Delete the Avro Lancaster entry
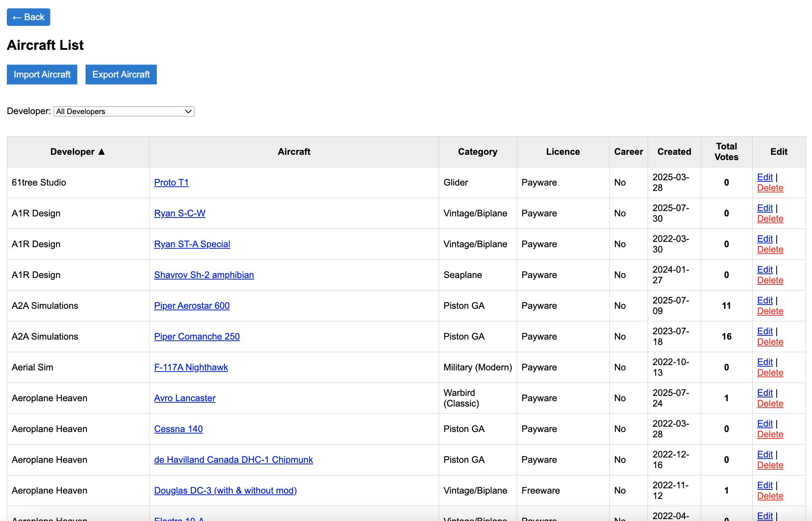This screenshot has width=812, height=521. click(770, 404)
